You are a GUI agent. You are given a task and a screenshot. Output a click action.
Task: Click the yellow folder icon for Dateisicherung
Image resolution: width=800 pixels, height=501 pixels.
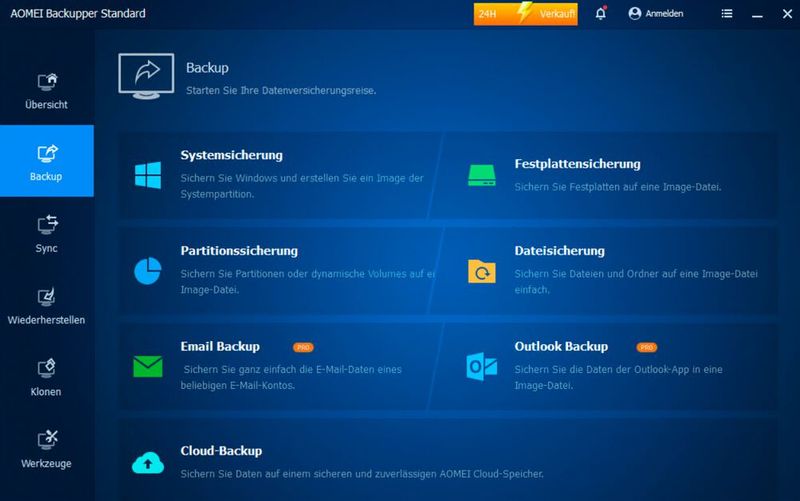(482, 271)
